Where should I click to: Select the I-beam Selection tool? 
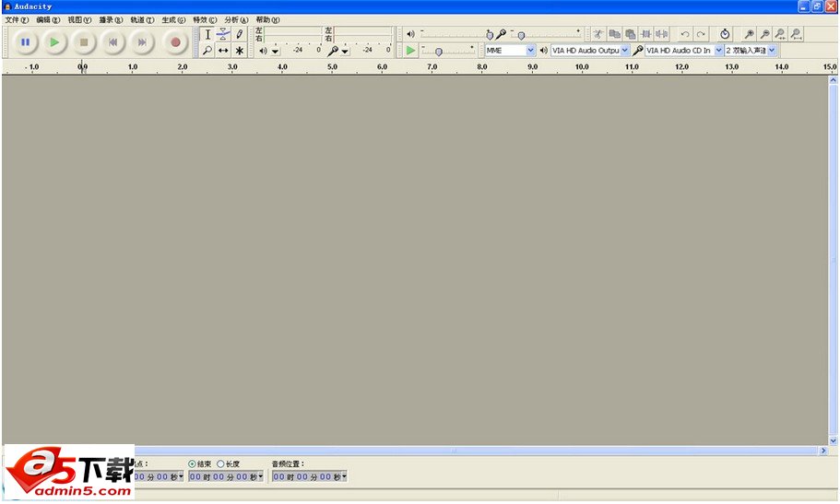(x=207, y=34)
